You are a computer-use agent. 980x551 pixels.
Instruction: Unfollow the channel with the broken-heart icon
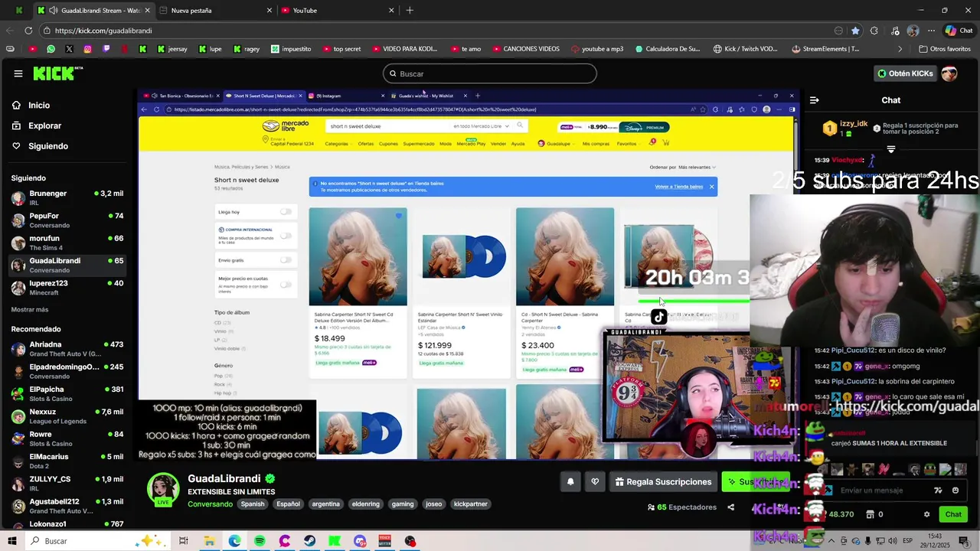tap(595, 481)
